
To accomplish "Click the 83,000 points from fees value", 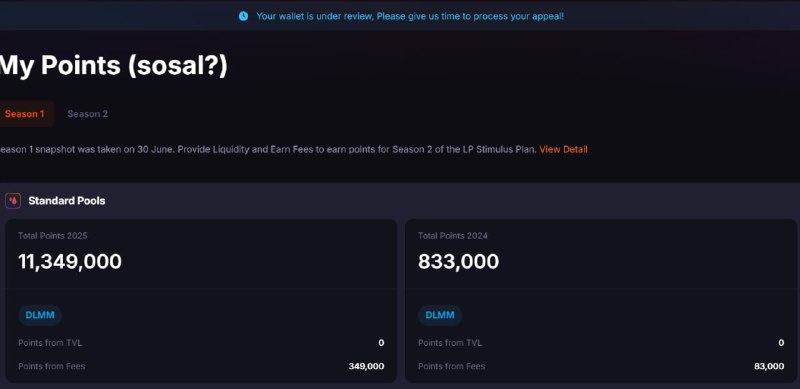I will (769, 366).
